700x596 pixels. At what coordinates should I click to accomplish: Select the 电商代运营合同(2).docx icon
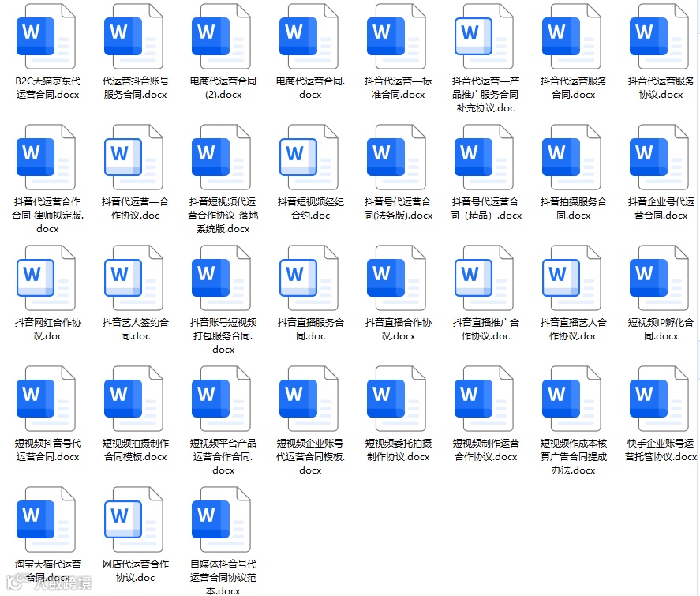click(x=221, y=36)
